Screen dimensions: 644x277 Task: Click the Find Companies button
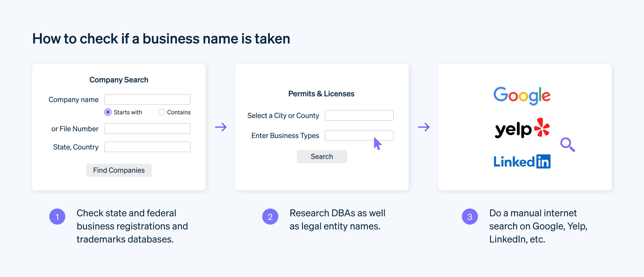119,170
